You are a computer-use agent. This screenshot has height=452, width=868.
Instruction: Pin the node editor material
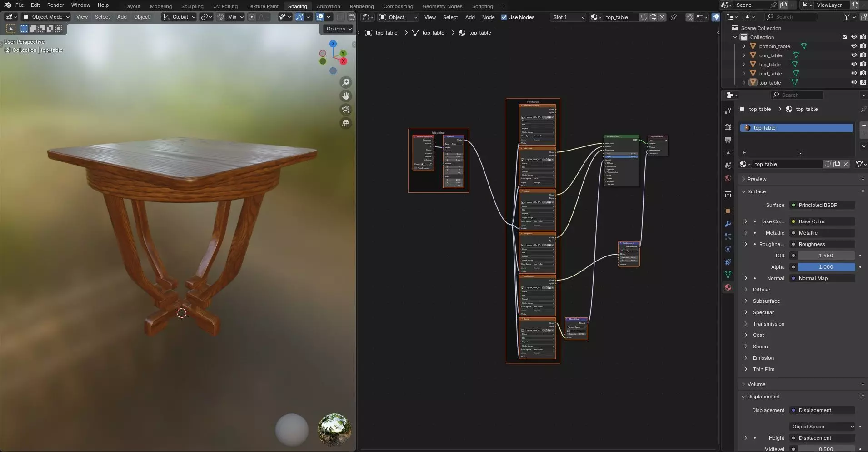[673, 17]
